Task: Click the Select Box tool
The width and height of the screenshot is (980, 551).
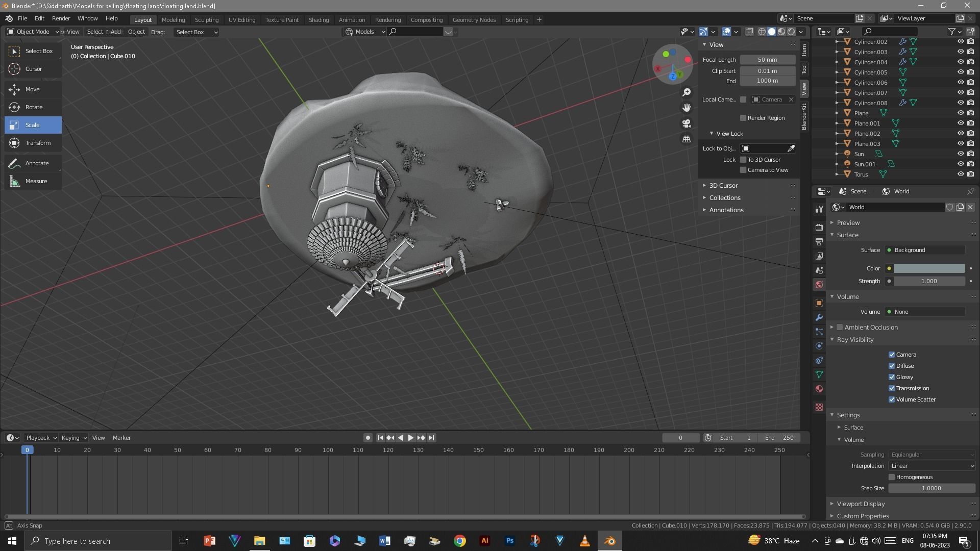Action: click(x=33, y=51)
